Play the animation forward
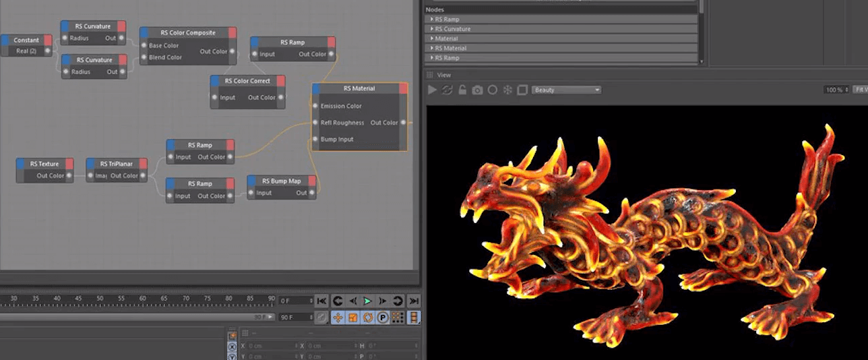This screenshot has height=360, width=868. [x=367, y=301]
